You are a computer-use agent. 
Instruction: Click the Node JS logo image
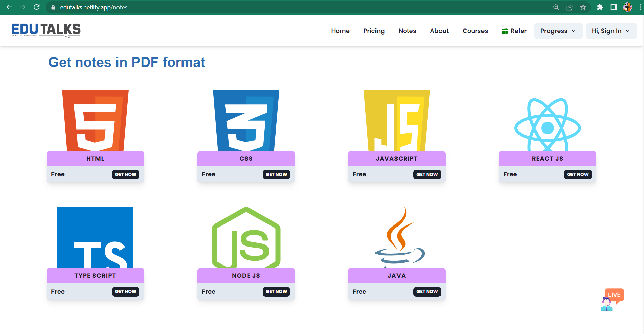point(246,237)
